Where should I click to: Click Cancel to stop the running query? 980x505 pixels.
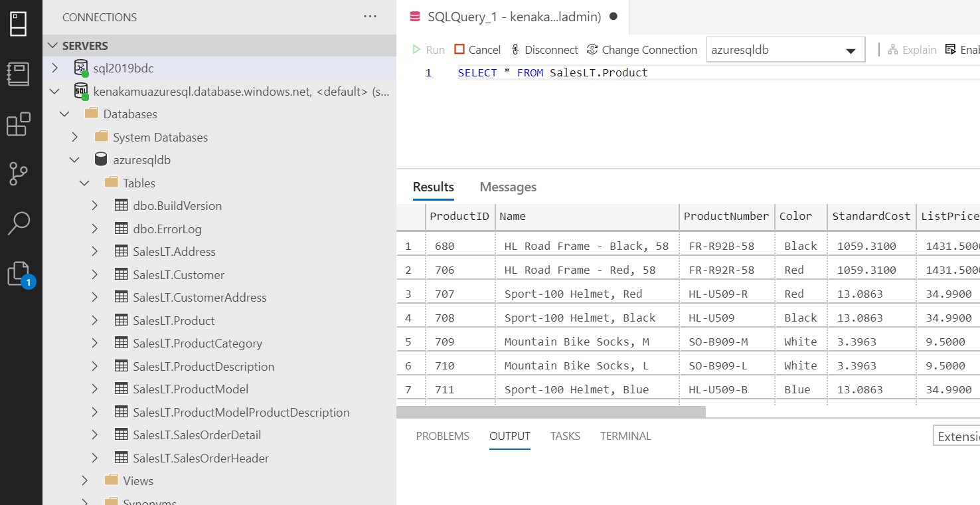pos(477,49)
